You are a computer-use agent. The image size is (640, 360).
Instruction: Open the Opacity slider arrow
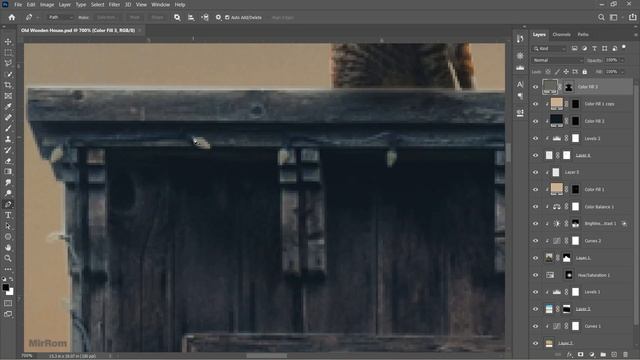click(x=622, y=60)
